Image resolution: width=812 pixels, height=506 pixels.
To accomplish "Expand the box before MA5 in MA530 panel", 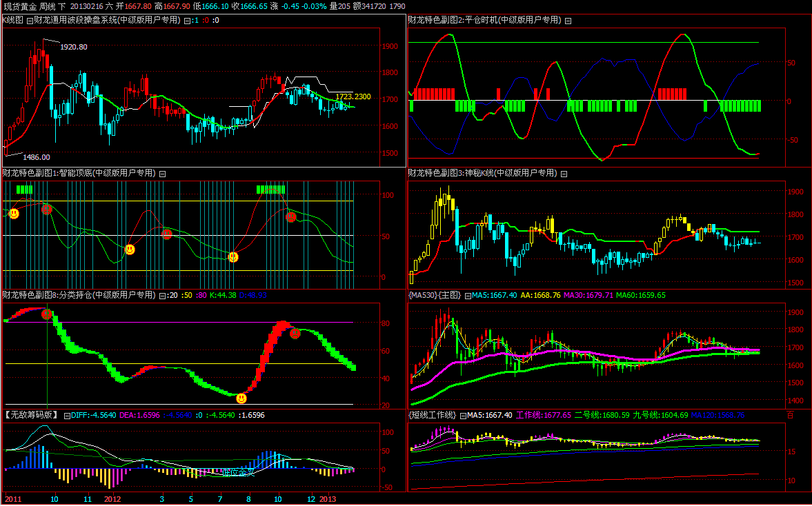I will (467, 296).
